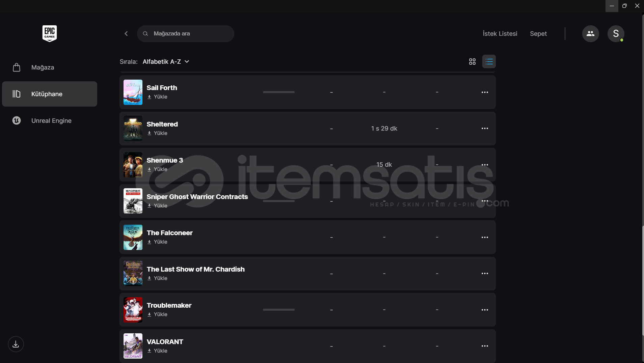The image size is (644, 363).
Task: Open the Unreal Engine sidebar section
Action: (x=50, y=120)
